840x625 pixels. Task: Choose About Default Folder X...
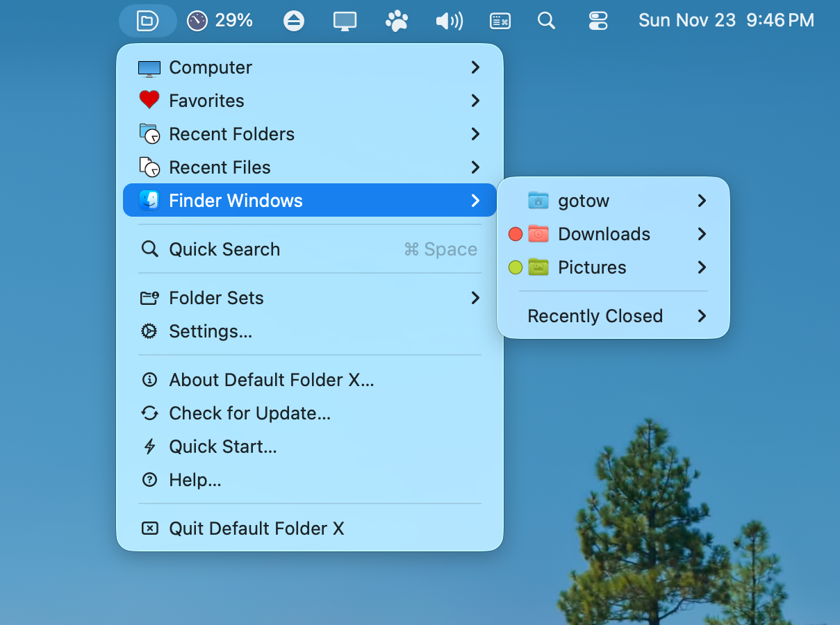pos(310,380)
